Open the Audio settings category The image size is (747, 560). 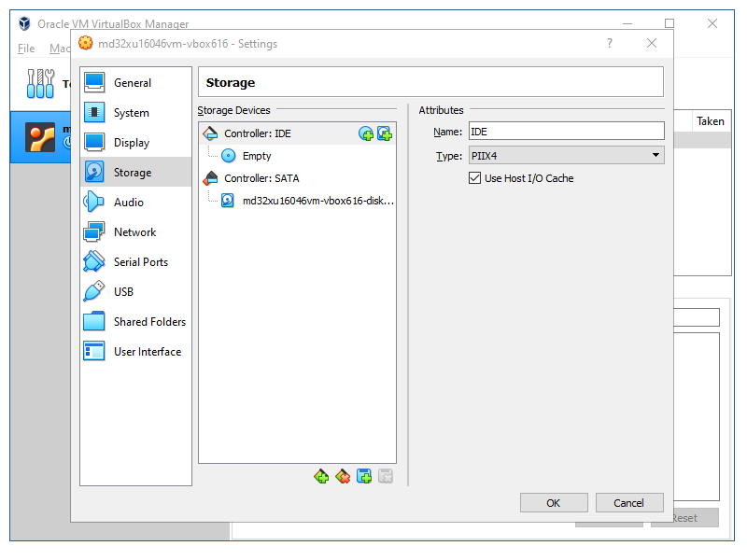128,203
